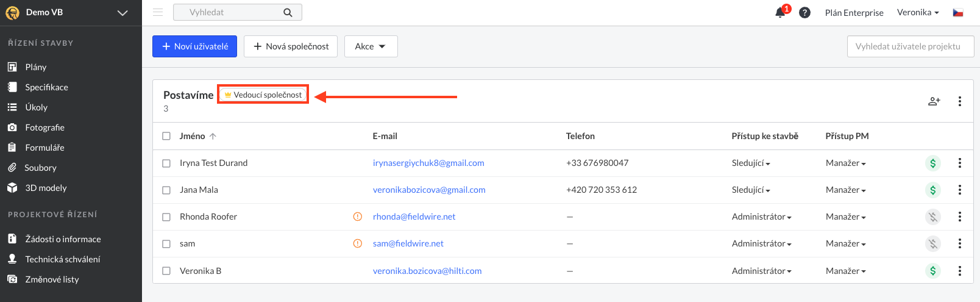Click the add user icon for Postavíme
This screenshot has height=302, width=980.
[x=934, y=101]
